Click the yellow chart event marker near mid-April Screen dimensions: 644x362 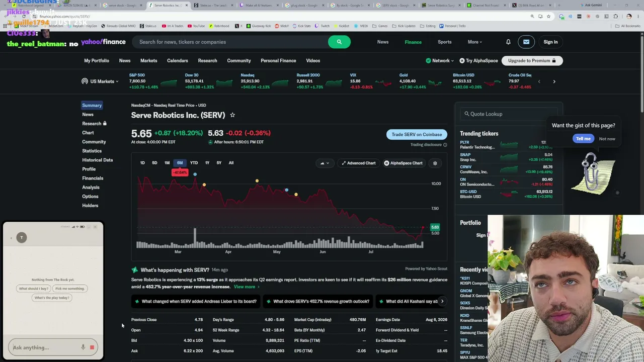[x=257, y=180]
